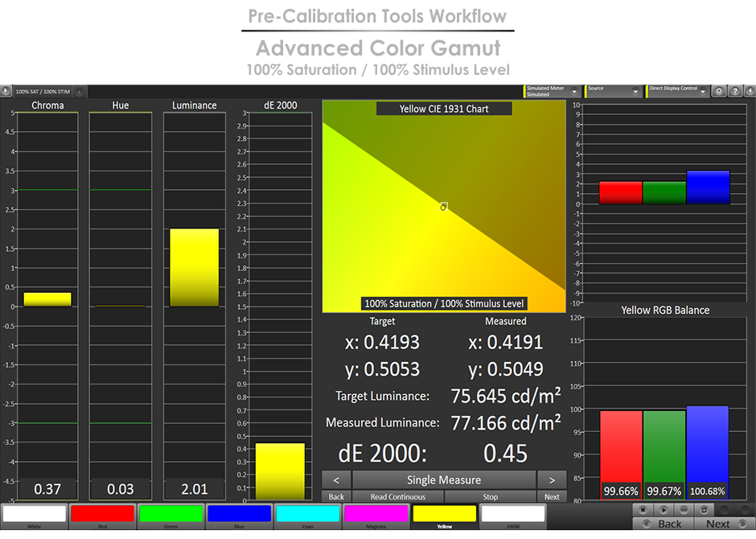Click the measured y: 0.5049 value

pos(506,369)
